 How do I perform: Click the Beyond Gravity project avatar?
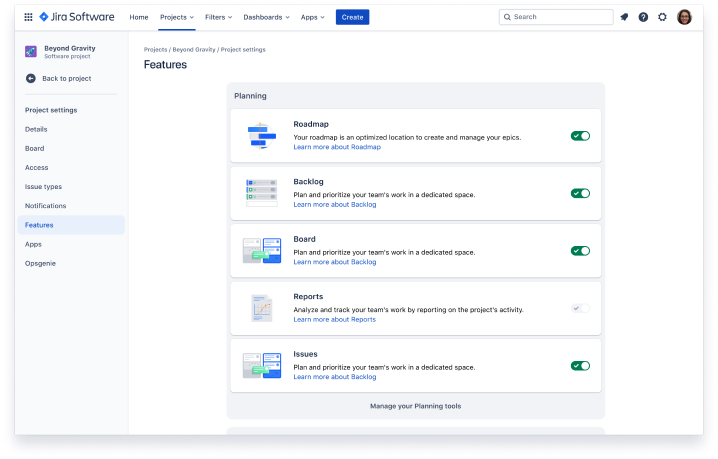pyautogui.click(x=31, y=51)
